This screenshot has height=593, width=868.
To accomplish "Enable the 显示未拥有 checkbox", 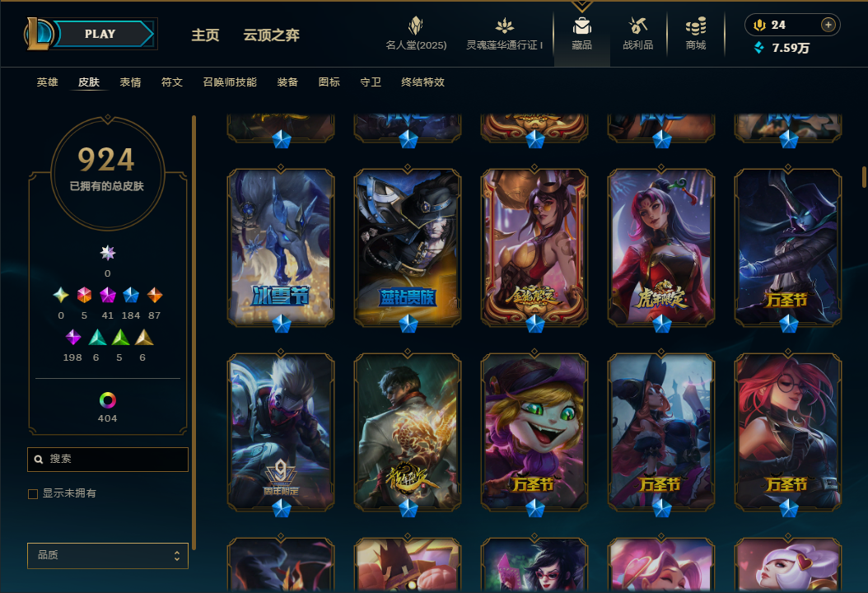I will coord(33,494).
